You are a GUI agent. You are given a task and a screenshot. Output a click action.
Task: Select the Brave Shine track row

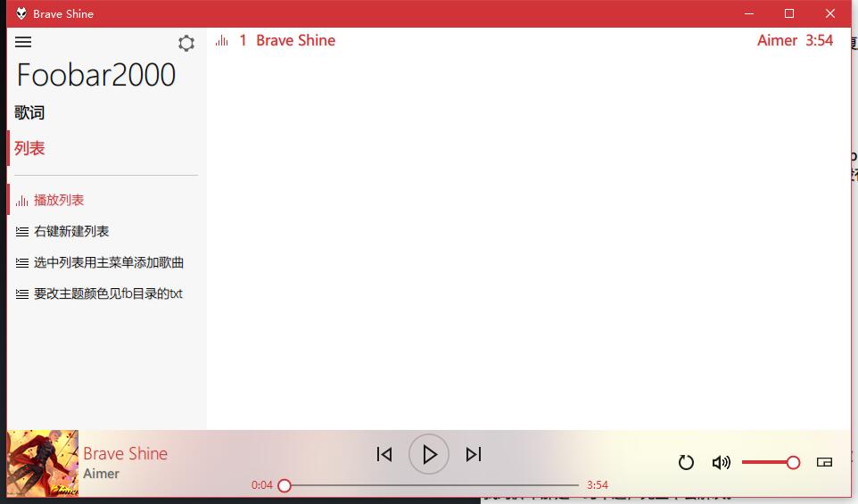tap(529, 40)
